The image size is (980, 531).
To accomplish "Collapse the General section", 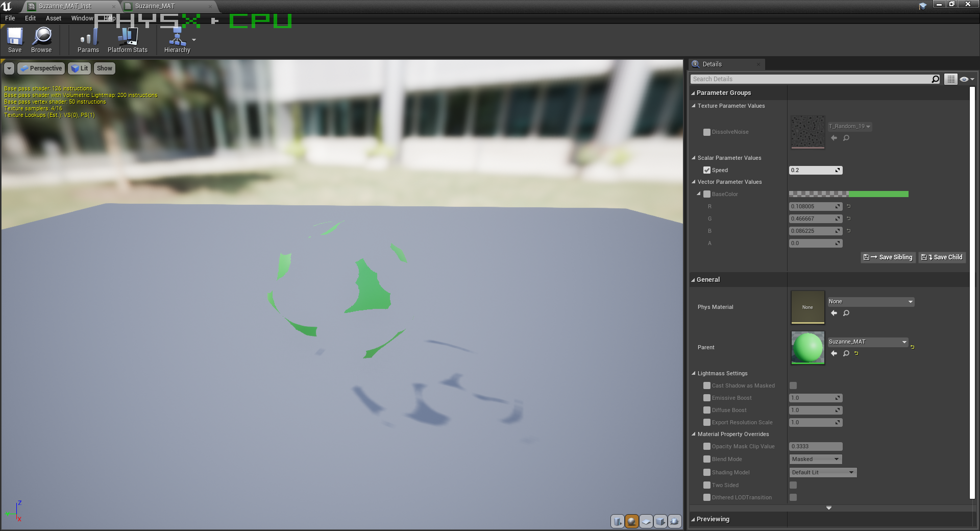I will click(x=693, y=280).
